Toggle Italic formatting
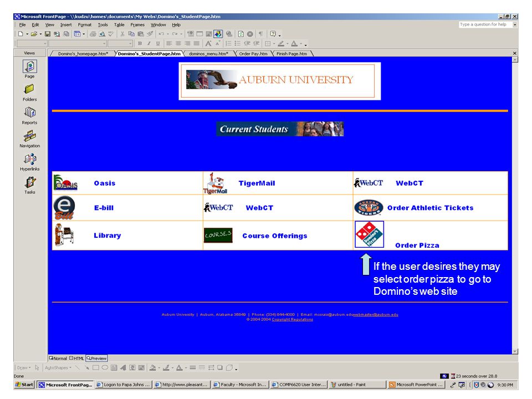532x399 pixels. 149,43
